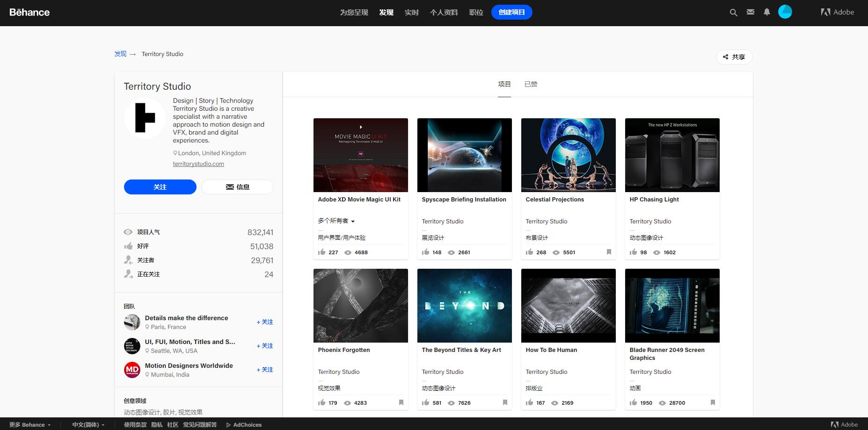Image resolution: width=868 pixels, height=430 pixels.
Task: Follow the UI, FUI, Motion team
Action: pyautogui.click(x=265, y=346)
